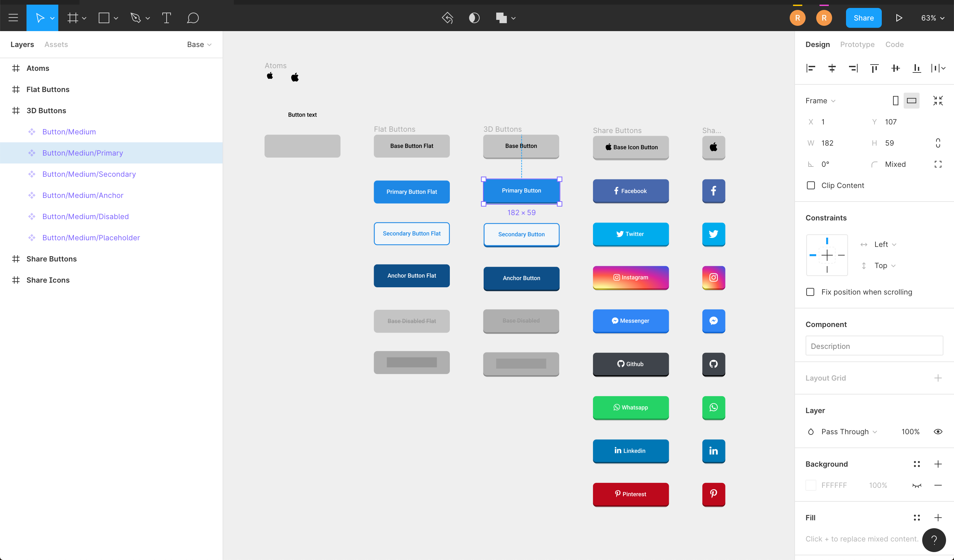Align selection to horizontal centers
The image size is (954, 560).
click(832, 68)
